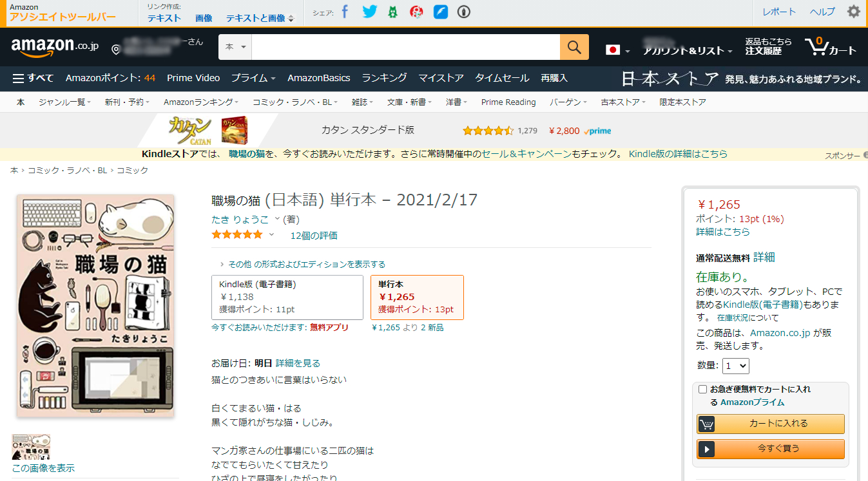Viewport: 868px width, 481px height.
Task: Click the red round share icon
Action: click(x=416, y=12)
